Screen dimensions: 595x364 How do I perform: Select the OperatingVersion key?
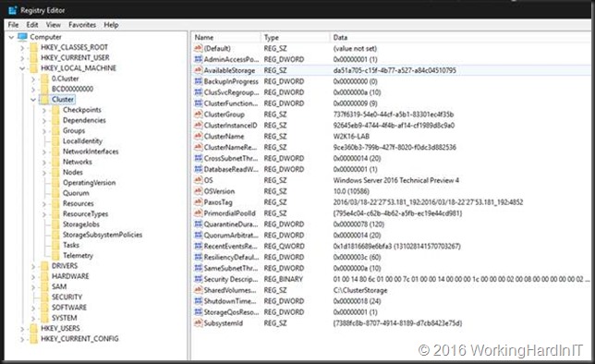[x=89, y=183]
